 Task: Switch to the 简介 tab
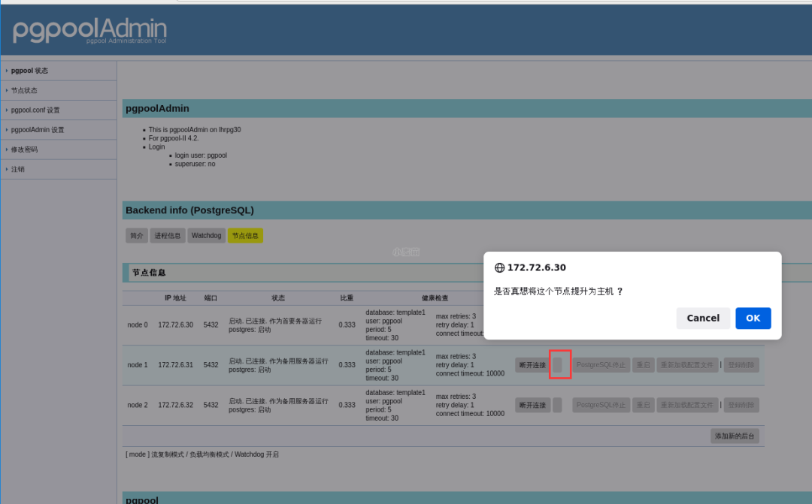tap(137, 235)
